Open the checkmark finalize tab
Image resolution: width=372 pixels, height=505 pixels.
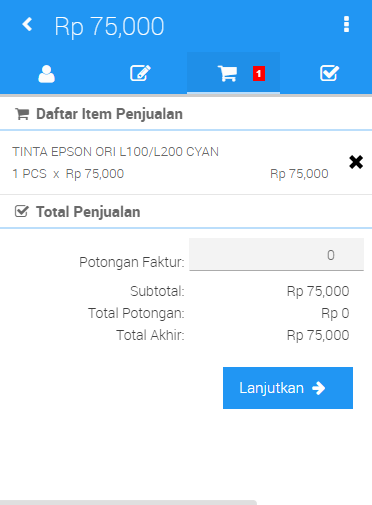[x=329, y=73]
